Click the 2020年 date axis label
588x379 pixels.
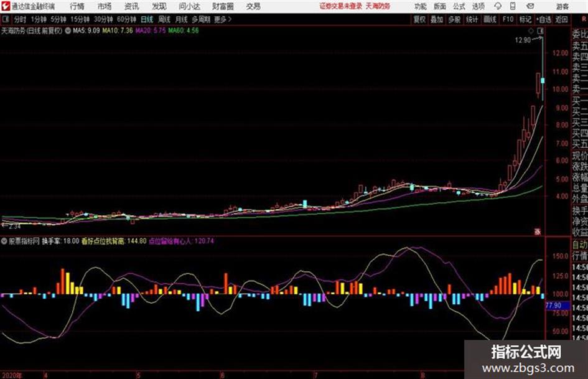[x=12, y=375]
